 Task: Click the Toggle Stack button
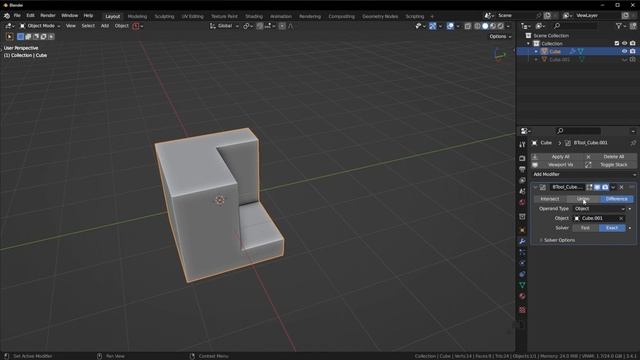coord(610,165)
